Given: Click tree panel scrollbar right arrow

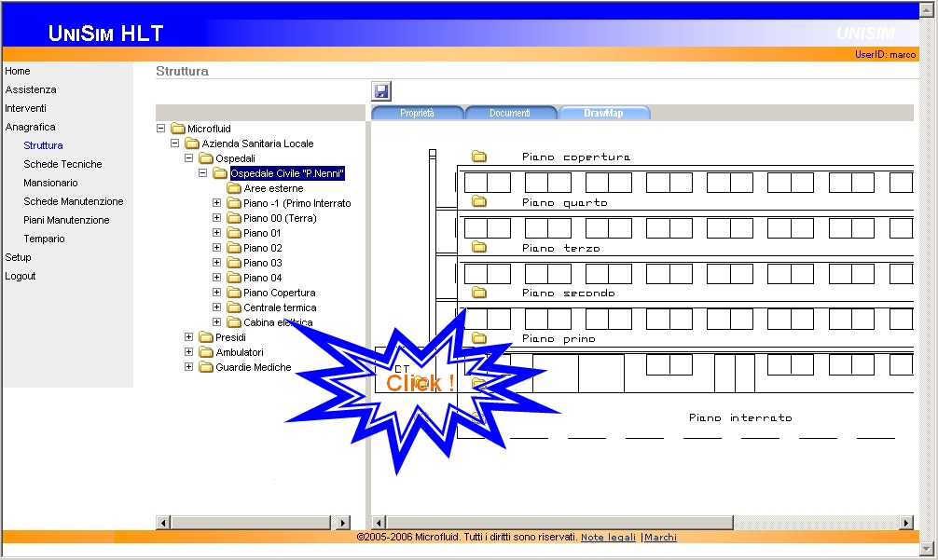Looking at the screenshot, I should [x=343, y=523].
